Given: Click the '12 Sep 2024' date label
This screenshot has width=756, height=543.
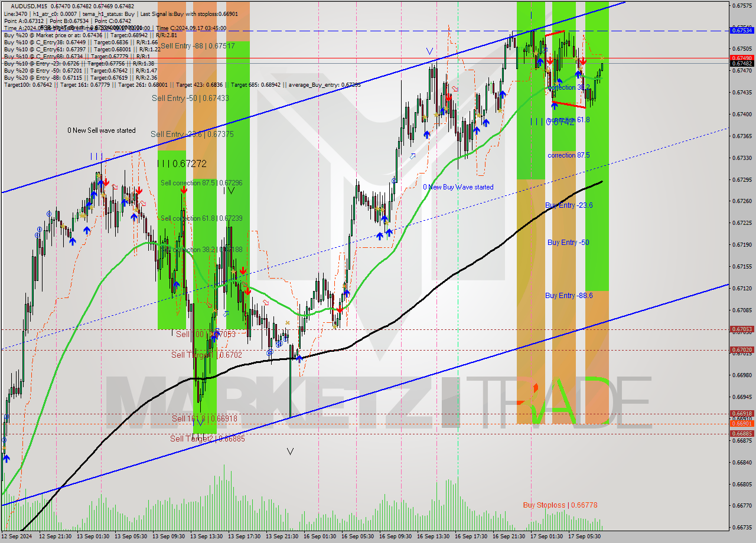Looking at the screenshot, I should click(x=18, y=537).
